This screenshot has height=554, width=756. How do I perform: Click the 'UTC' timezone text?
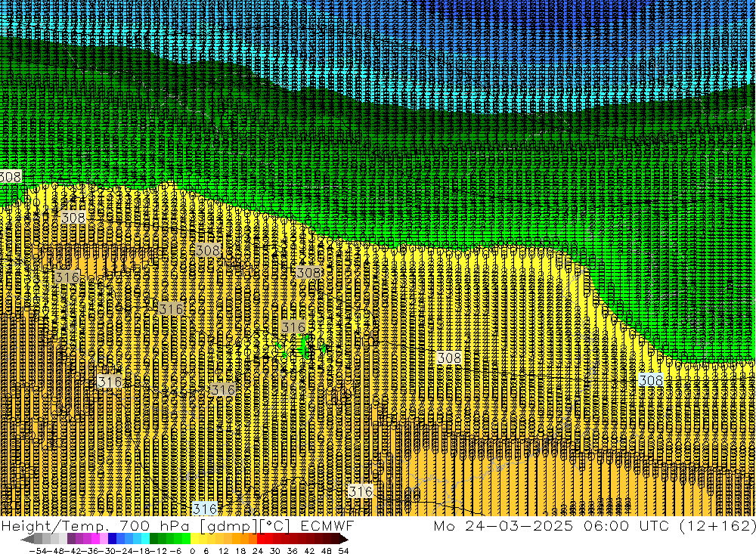point(655,525)
